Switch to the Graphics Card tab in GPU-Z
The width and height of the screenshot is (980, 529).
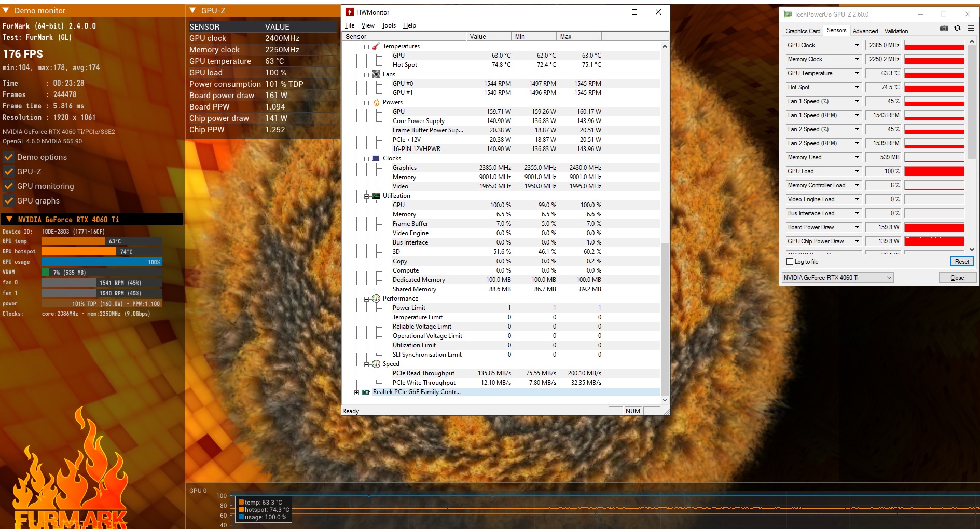pos(803,31)
